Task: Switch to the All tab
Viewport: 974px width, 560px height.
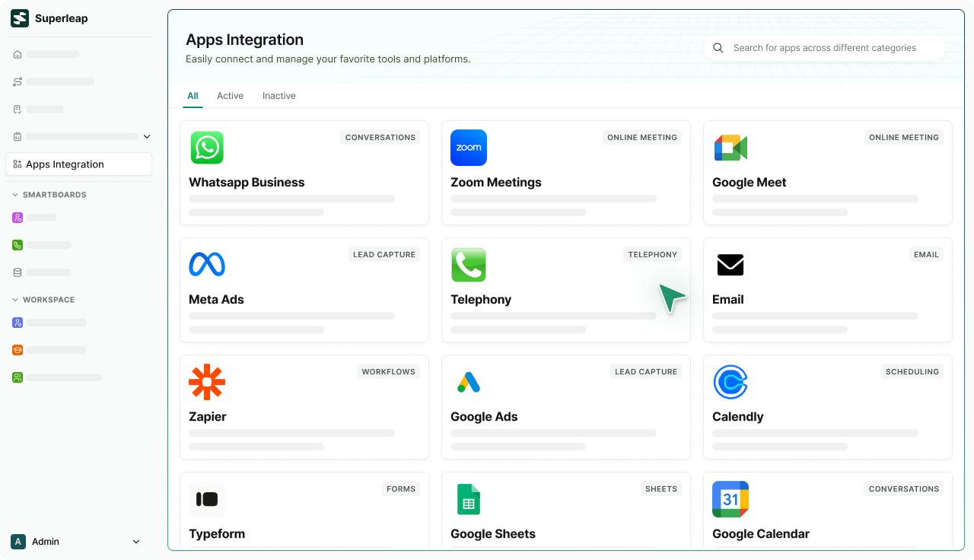Action: coord(193,96)
